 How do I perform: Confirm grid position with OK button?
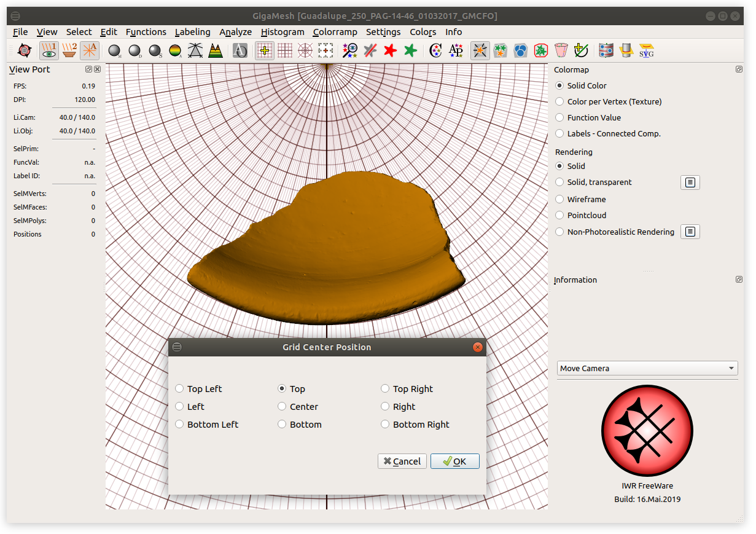coord(454,461)
